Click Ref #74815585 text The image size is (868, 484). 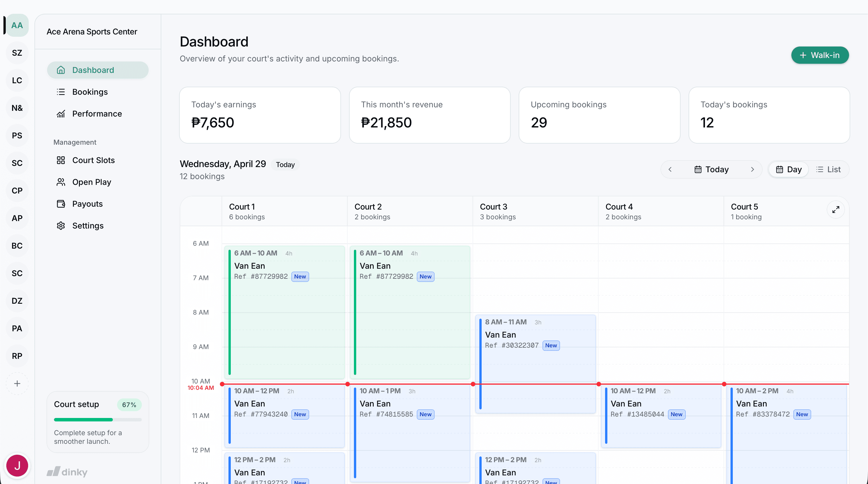click(x=386, y=414)
